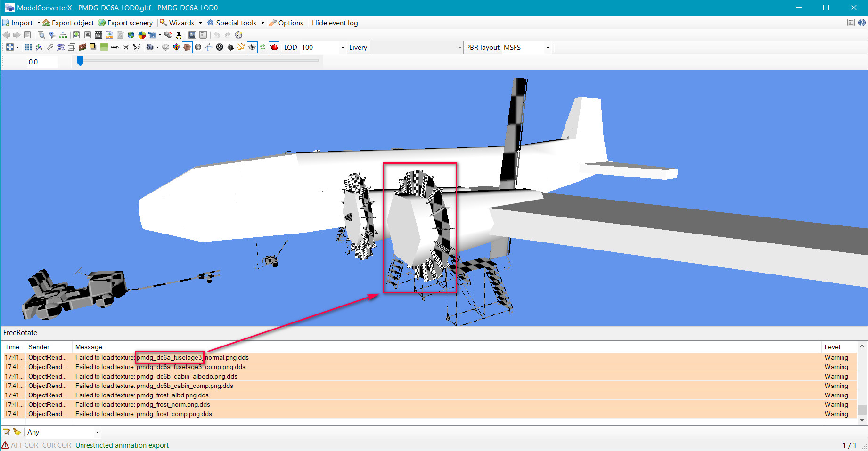This screenshot has height=451, width=868.
Task: Click the red warning triangle in status bar
Action: [5, 445]
